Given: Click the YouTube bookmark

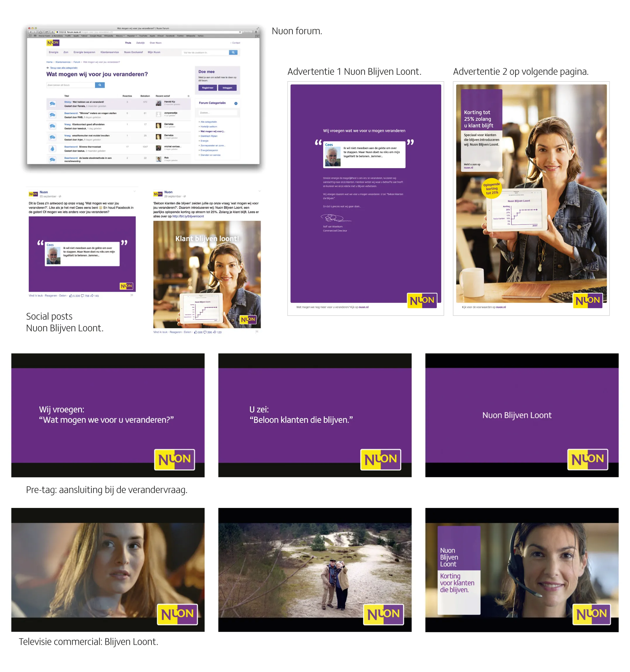Looking at the screenshot, I should (143, 36).
